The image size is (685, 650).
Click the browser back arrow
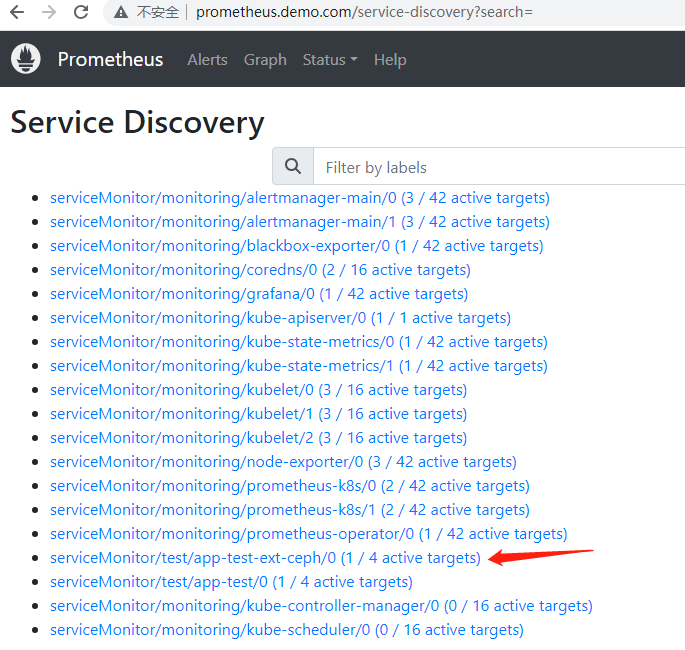click(x=17, y=12)
